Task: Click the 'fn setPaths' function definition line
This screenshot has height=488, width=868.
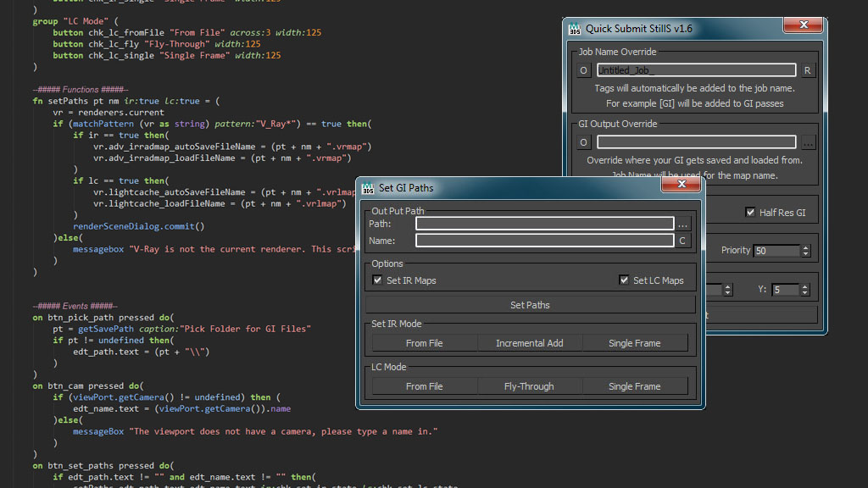Action: 126,101
